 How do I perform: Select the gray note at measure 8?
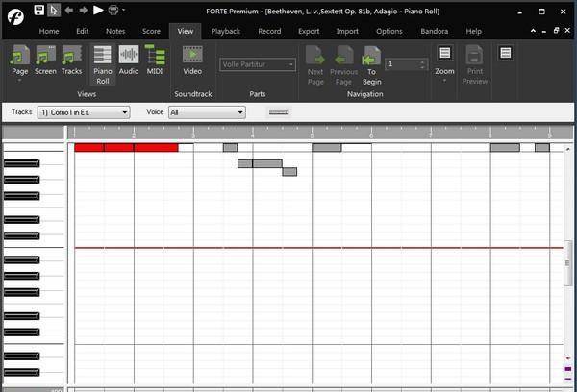505,148
